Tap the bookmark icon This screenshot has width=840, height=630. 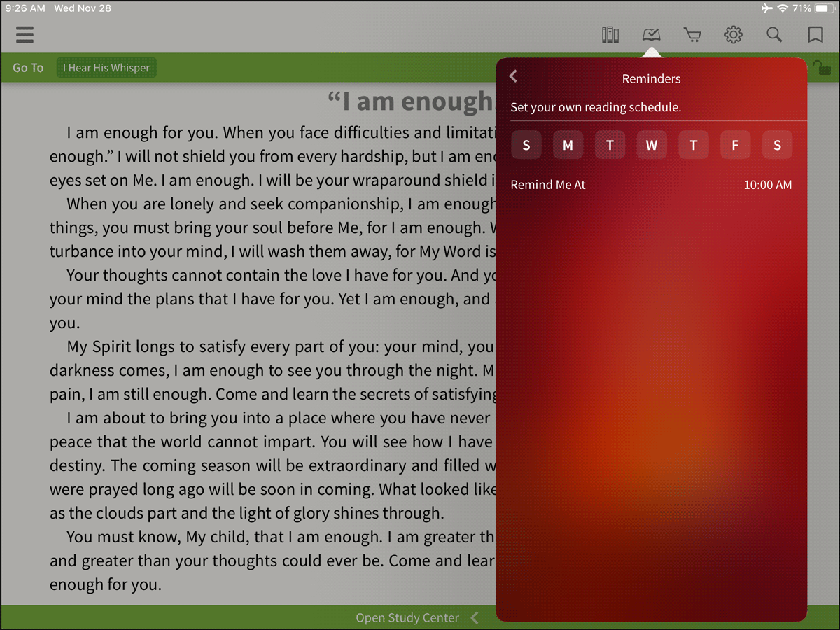point(815,34)
